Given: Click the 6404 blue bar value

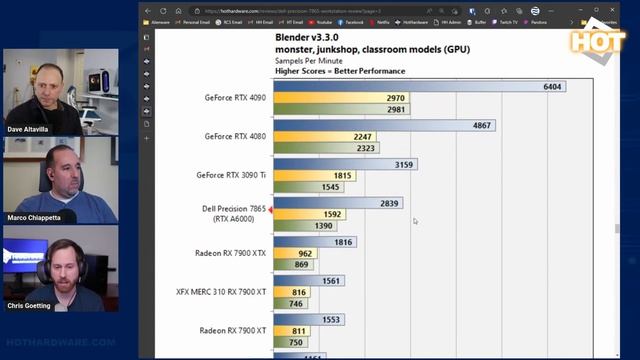Looking at the screenshot, I should pyautogui.click(x=552, y=87).
